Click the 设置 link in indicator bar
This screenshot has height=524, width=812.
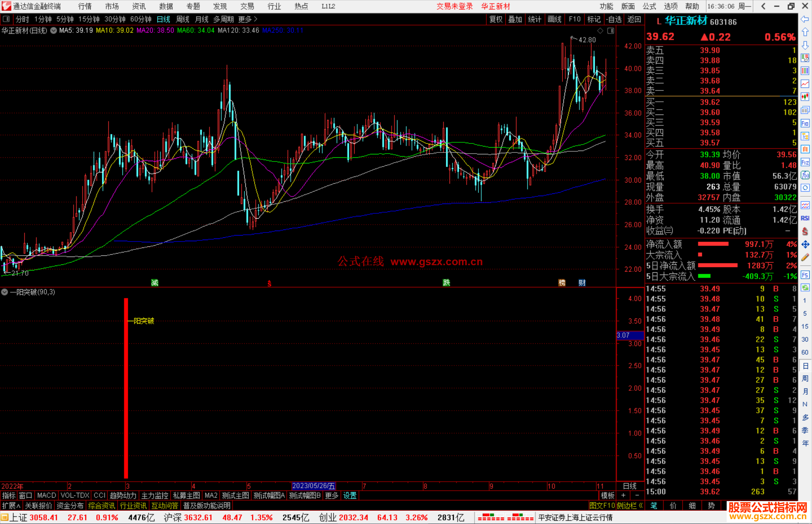[x=350, y=495]
